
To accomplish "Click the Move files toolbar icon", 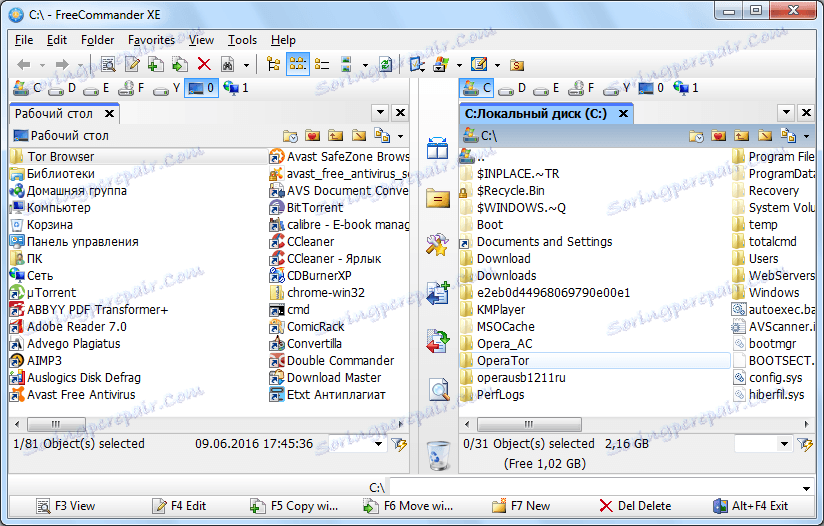I will [x=180, y=65].
